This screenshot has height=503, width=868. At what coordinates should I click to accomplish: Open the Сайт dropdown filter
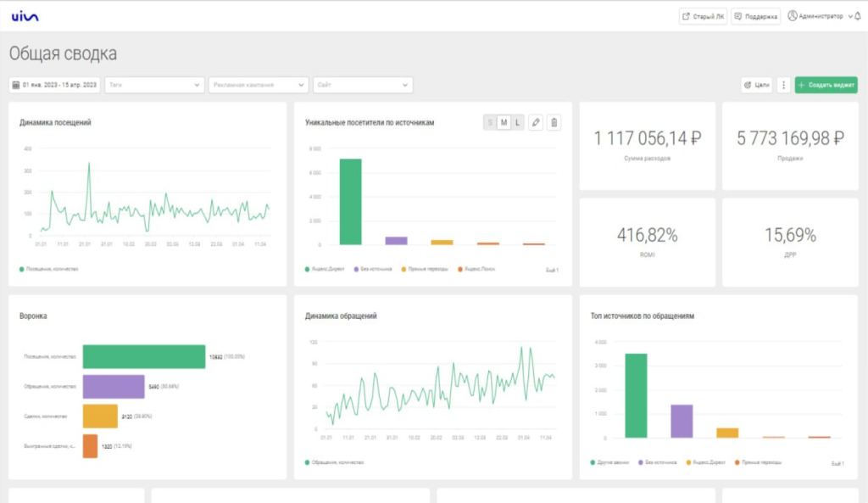[x=363, y=85]
